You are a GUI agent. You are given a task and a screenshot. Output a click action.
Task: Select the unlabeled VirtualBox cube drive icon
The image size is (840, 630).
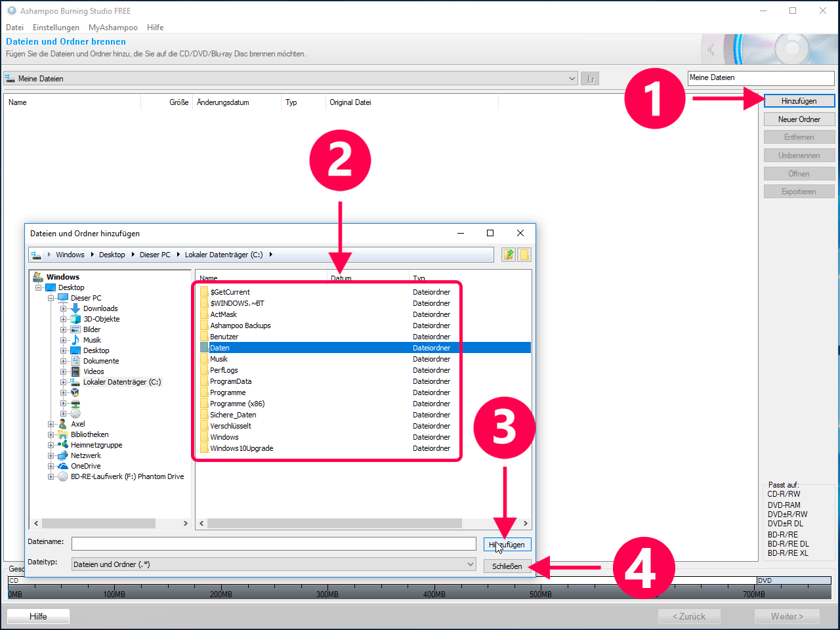[75, 392]
